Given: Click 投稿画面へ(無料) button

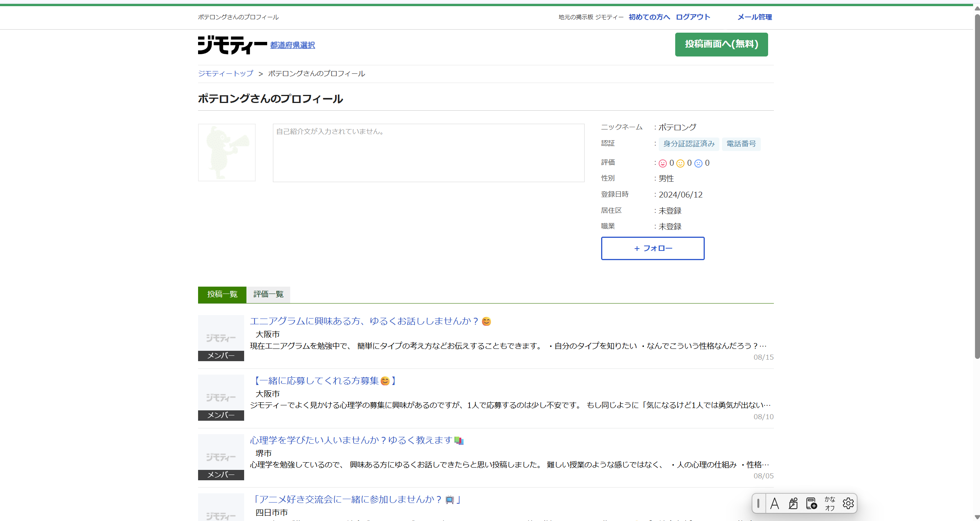Looking at the screenshot, I should coord(721,45).
